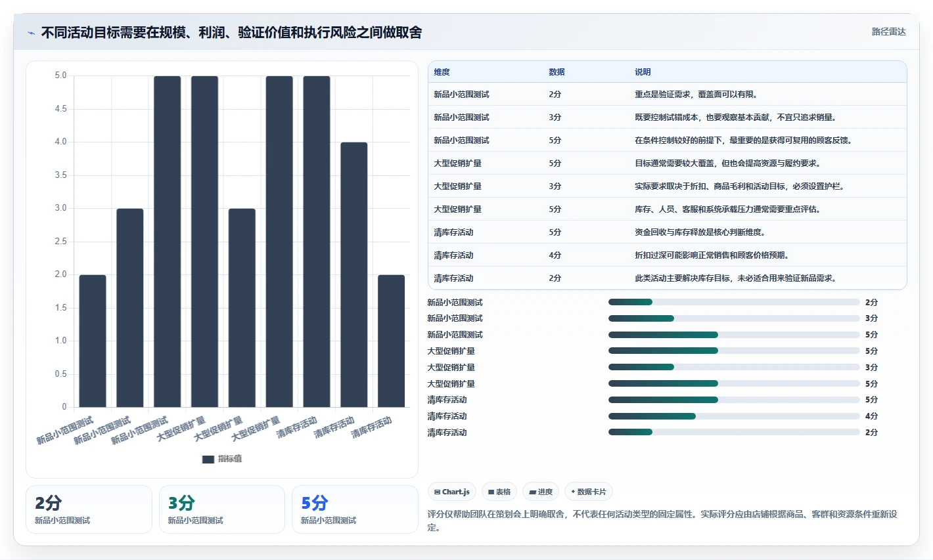Click the 数据 column header
The height and width of the screenshot is (560, 933).
click(557, 72)
